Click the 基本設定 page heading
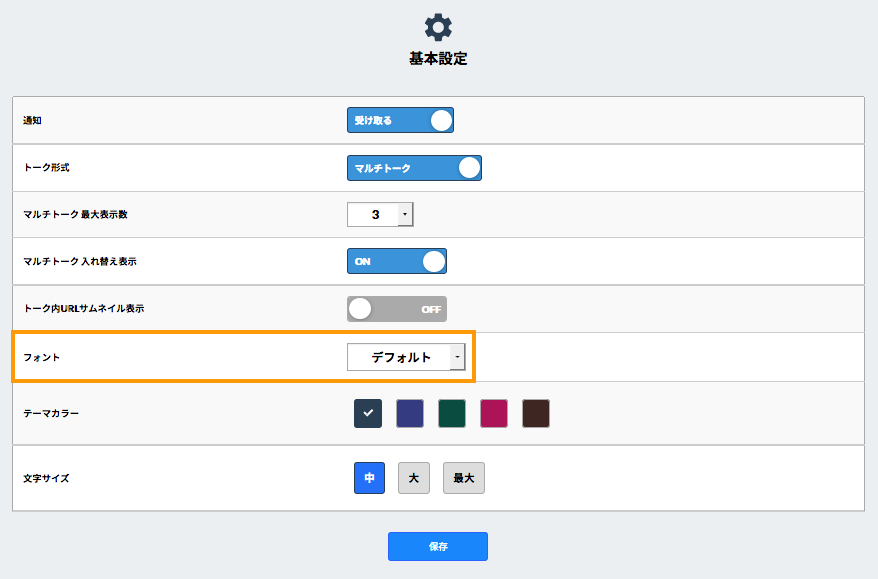The image size is (878, 579). pos(438,59)
